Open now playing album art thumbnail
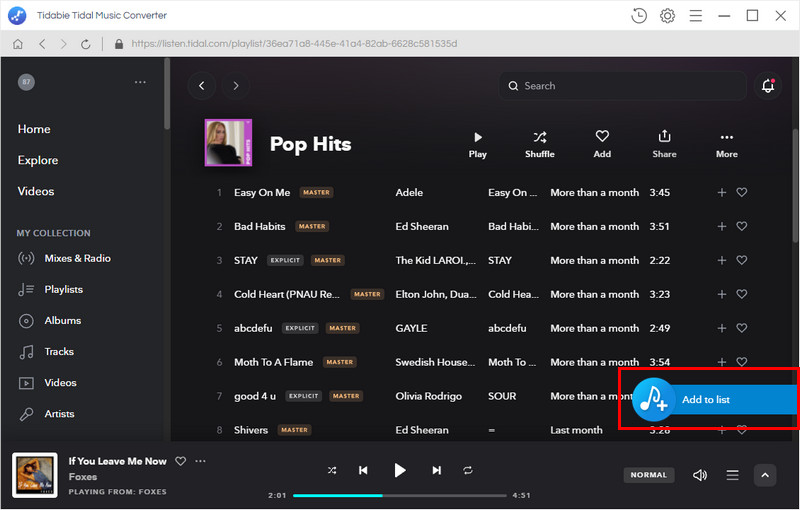Image resolution: width=800 pixels, height=510 pixels. point(35,475)
